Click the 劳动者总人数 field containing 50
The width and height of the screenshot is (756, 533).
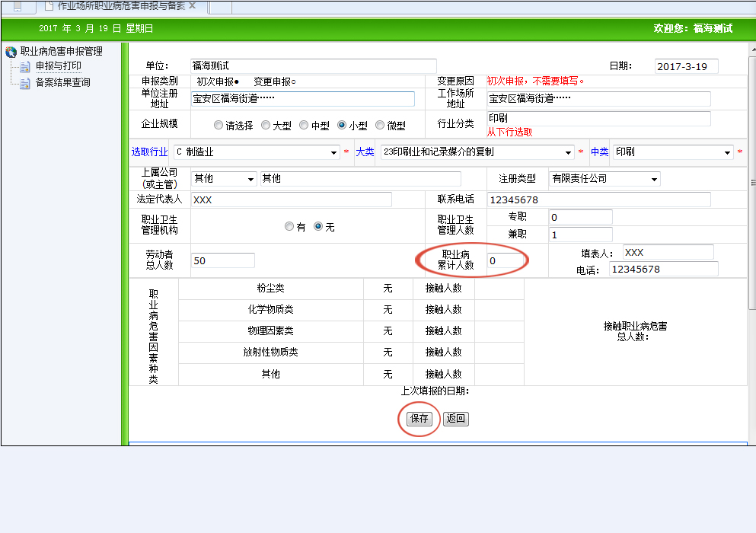[x=222, y=260]
